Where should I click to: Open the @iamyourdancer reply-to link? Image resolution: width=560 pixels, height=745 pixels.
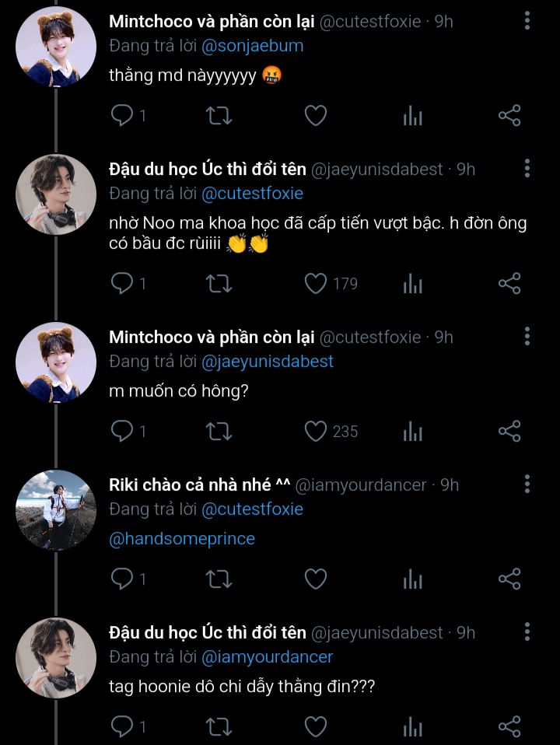click(267, 656)
